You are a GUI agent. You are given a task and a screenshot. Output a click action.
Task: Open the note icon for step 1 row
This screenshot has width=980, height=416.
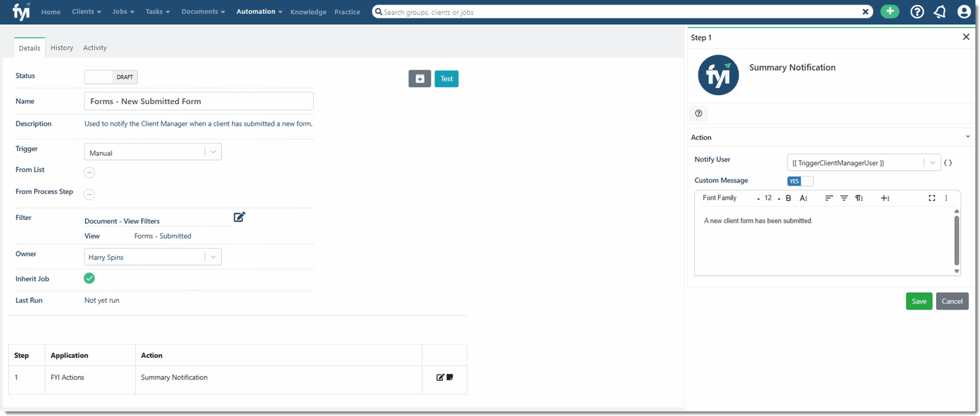pos(450,377)
